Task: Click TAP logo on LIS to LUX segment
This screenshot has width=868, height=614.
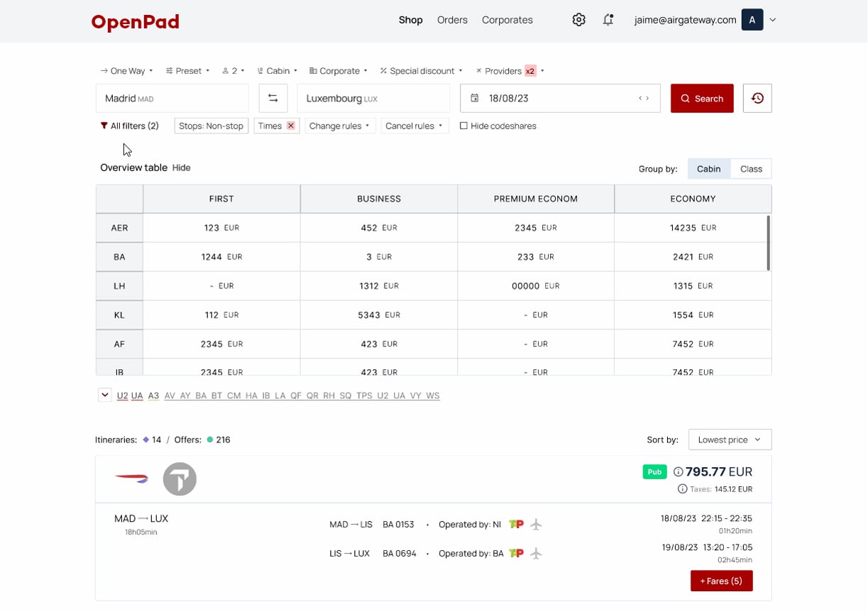Action: [516, 554]
